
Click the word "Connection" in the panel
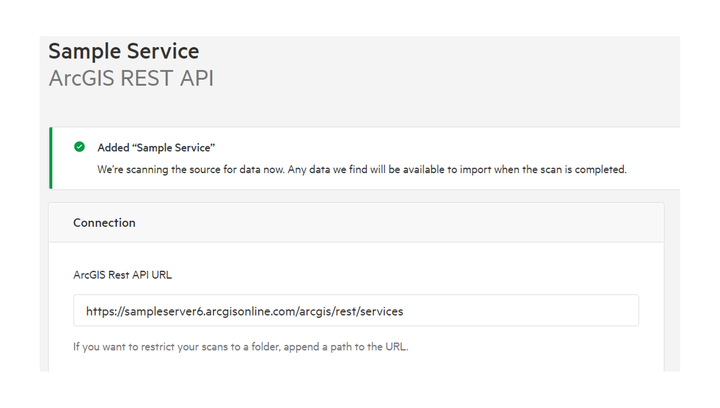pos(104,223)
